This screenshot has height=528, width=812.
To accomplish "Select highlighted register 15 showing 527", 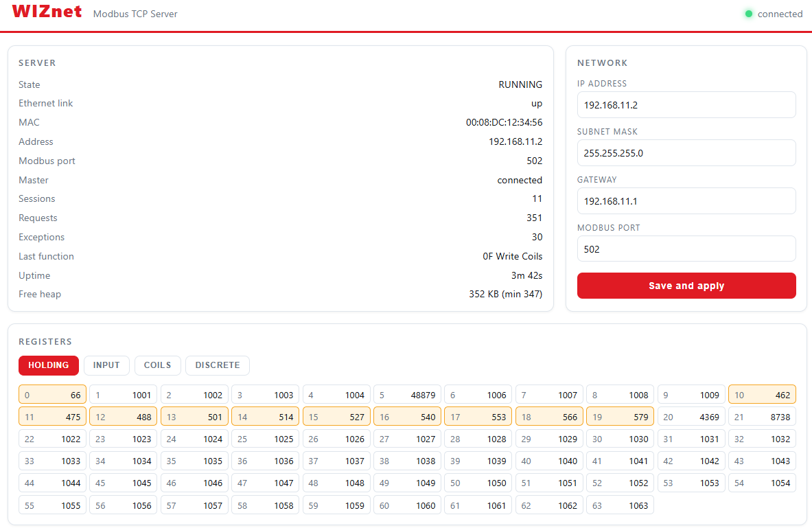I will click(336, 417).
